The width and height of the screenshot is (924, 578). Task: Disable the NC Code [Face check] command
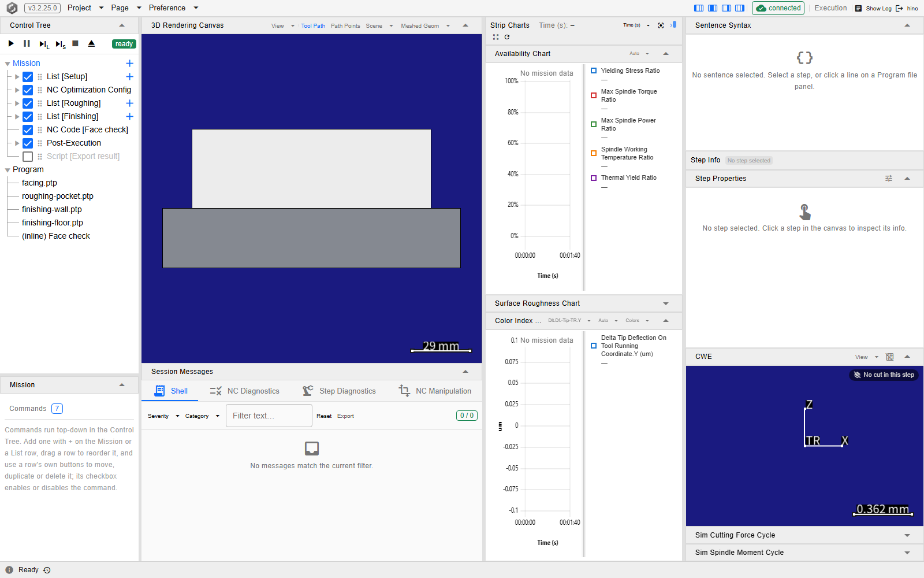click(28, 130)
